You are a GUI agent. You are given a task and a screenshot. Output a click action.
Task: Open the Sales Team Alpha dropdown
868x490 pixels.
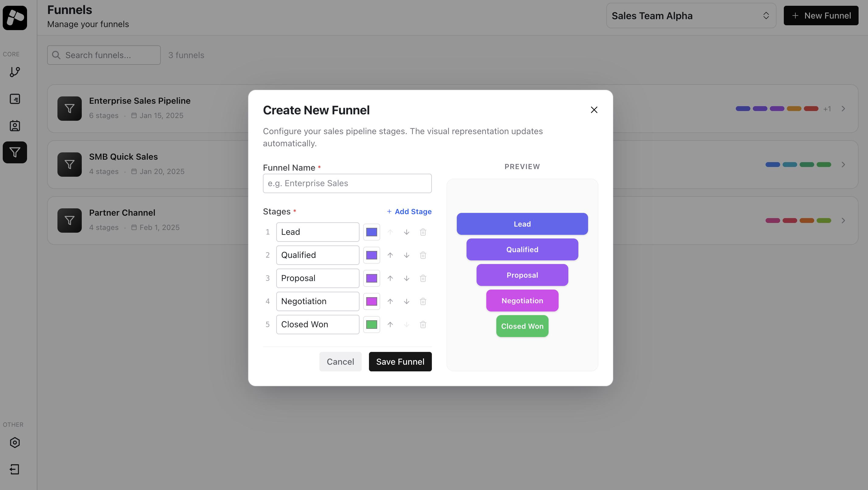point(691,16)
